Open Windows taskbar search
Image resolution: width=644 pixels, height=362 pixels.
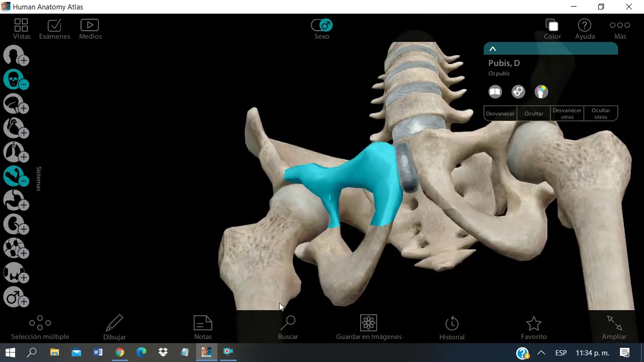(32, 352)
